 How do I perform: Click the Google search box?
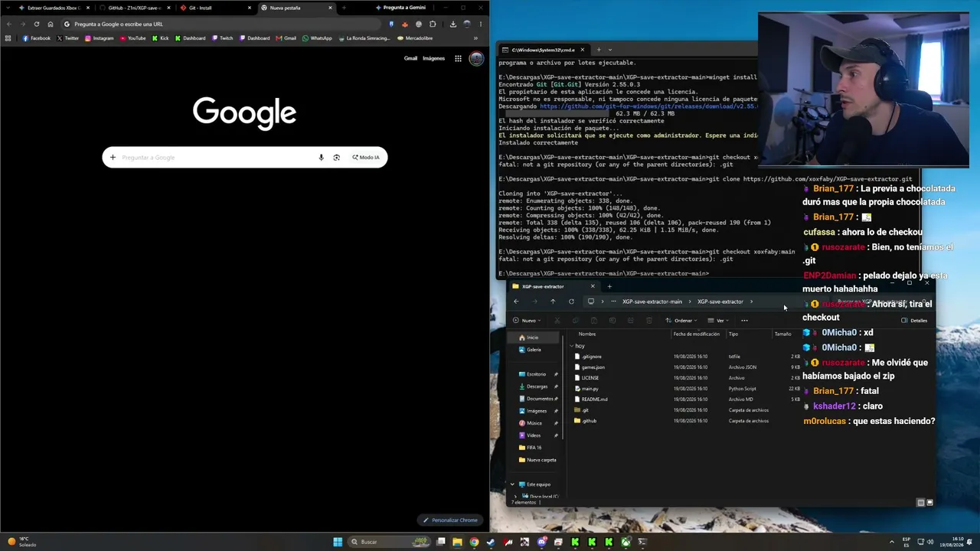pyautogui.click(x=245, y=158)
